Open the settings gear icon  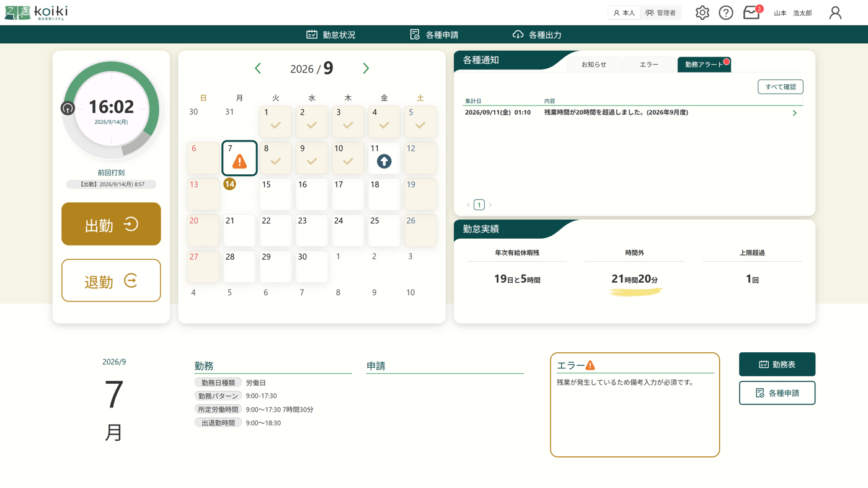pos(702,12)
